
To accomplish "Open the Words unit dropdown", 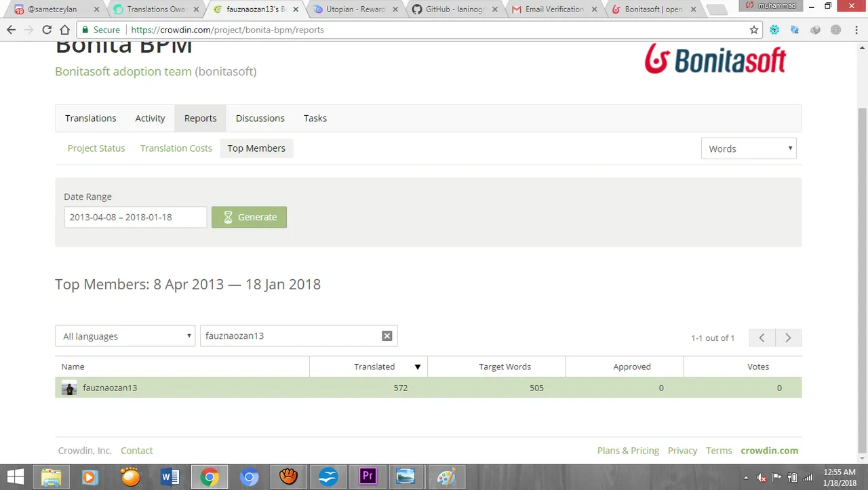I will (x=749, y=148).
